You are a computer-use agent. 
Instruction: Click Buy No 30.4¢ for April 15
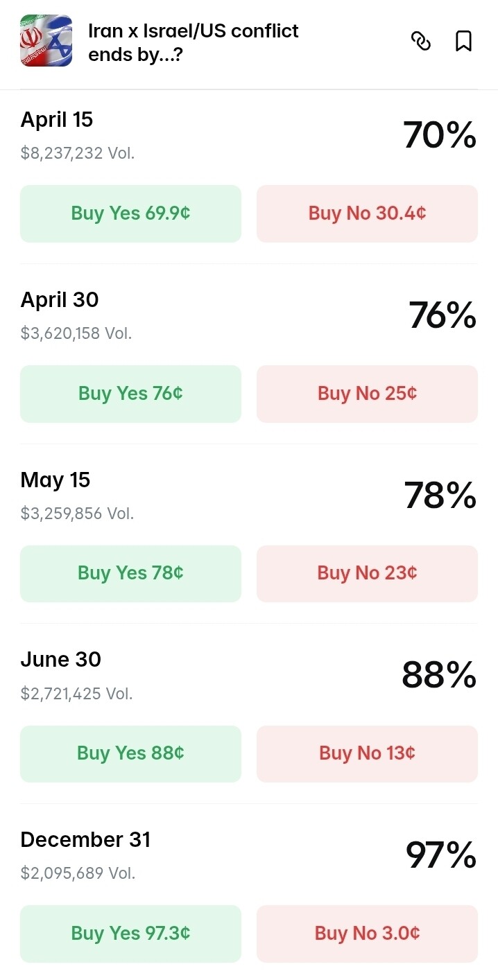pos(367,213)
